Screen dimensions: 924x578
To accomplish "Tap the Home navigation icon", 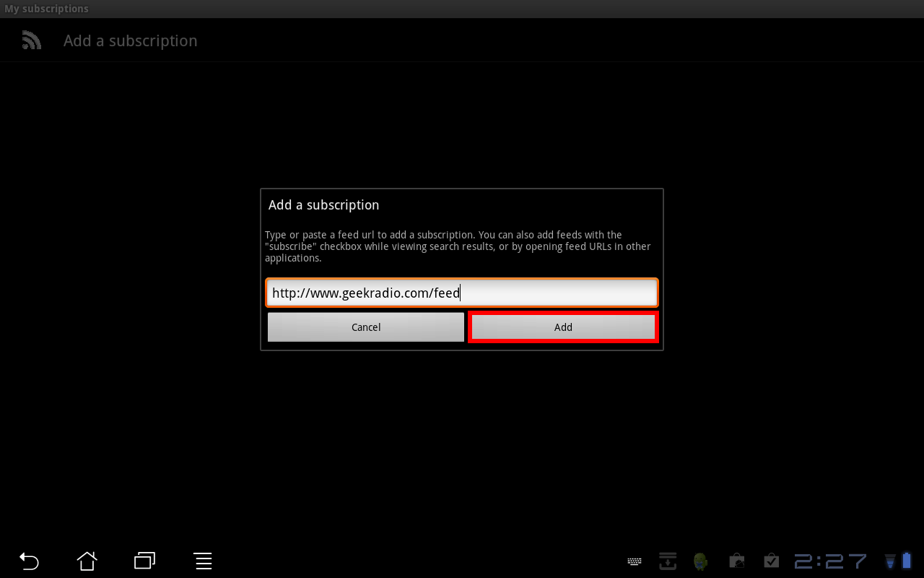I will [87, 561].
